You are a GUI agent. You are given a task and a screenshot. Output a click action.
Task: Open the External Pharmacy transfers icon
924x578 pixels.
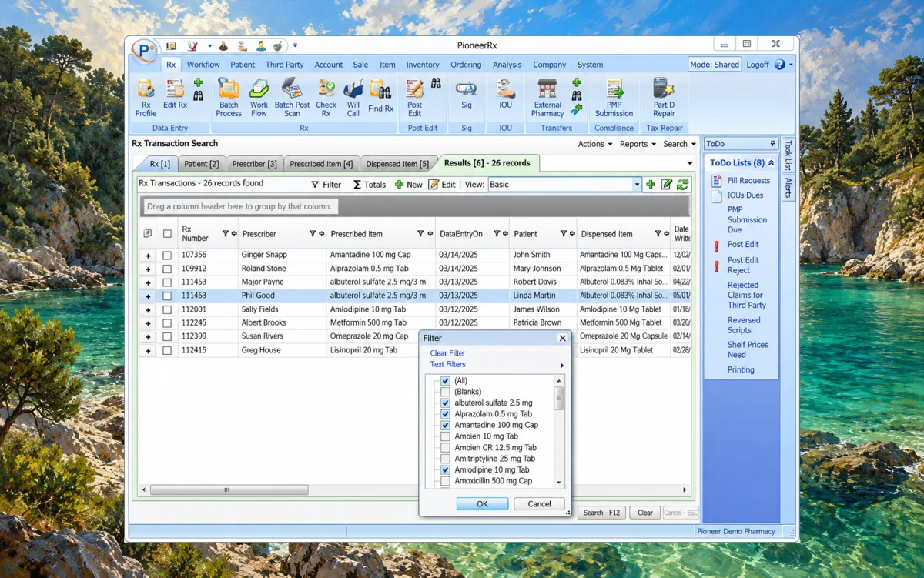[x=547, y=97]
